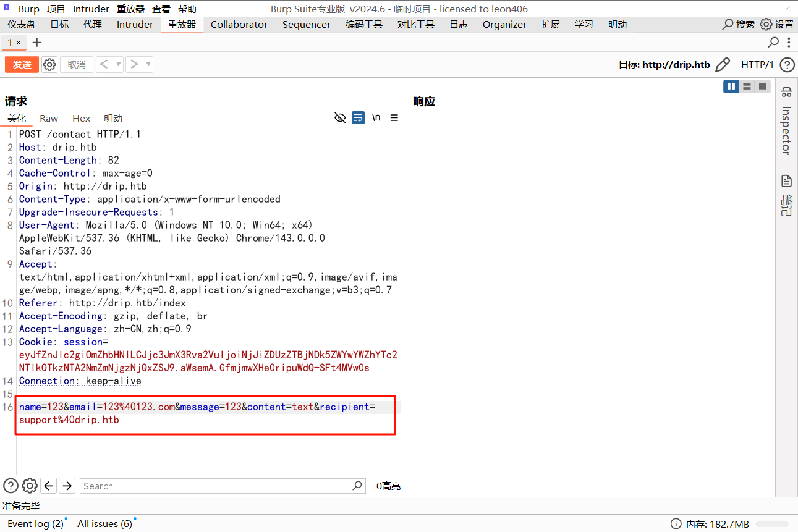Viewport: 798px width, 532px height.
Task: Toggle \n newline display mode
Action: click(376, 117)
